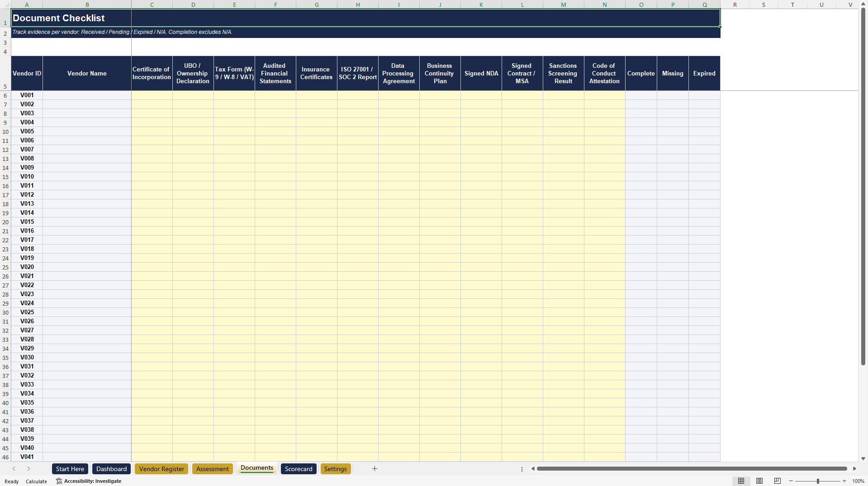Screen dimensions: 868x486
Task: Open the Scorecard sheet tab
Action: 299,469
